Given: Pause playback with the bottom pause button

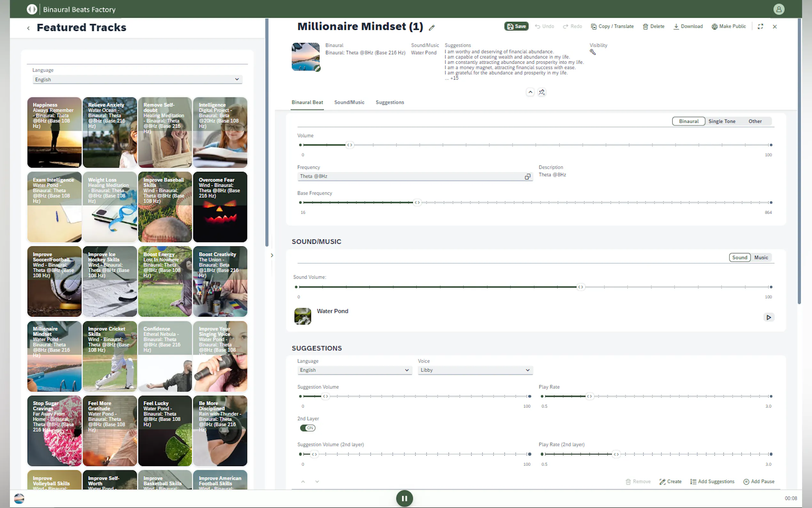Looking at the screenshot, I should [404, 498].
